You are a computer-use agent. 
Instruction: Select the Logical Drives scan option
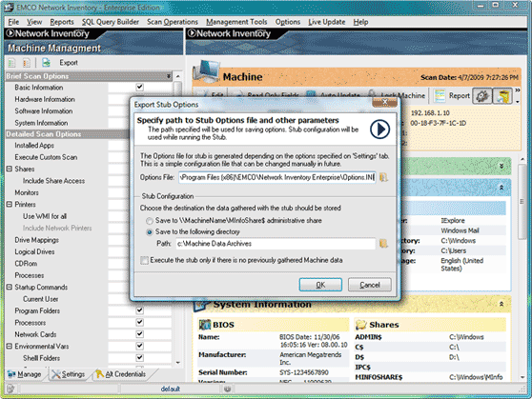(x=34, y=252)
